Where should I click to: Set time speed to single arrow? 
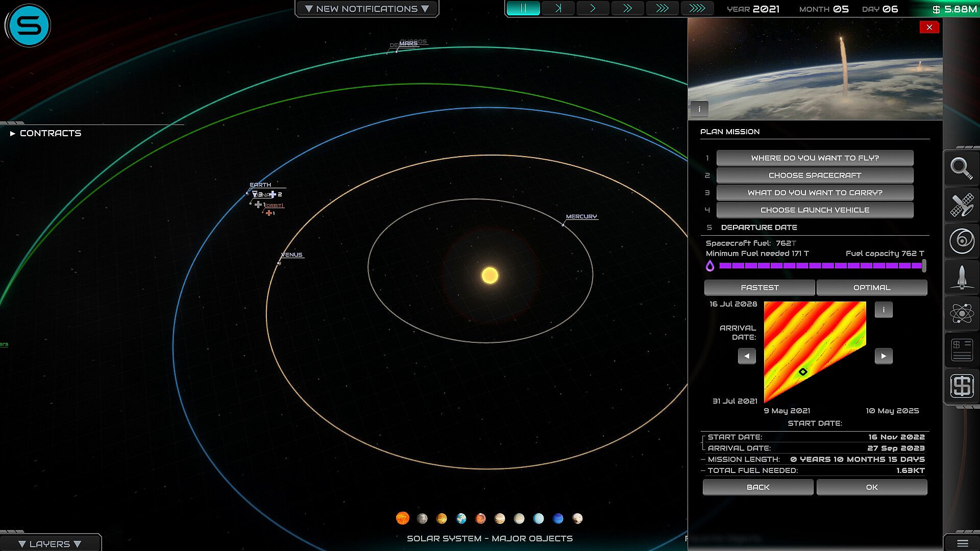click(x=593, y=8)
